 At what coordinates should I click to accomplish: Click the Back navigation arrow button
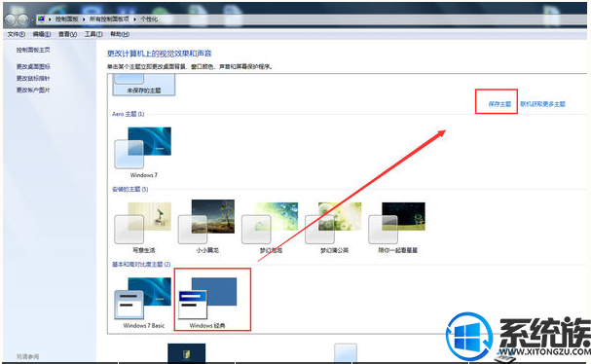[x=10, y=19]
